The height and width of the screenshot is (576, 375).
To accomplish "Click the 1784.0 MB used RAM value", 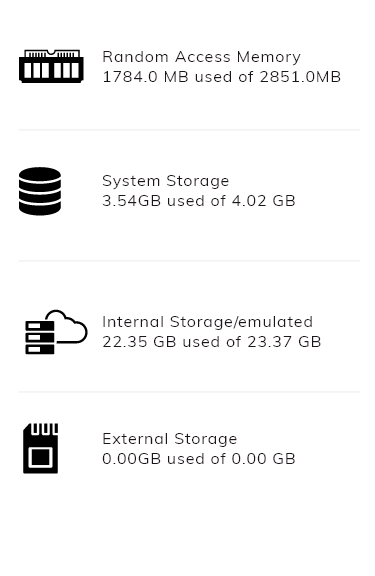I will click(145, 77).
